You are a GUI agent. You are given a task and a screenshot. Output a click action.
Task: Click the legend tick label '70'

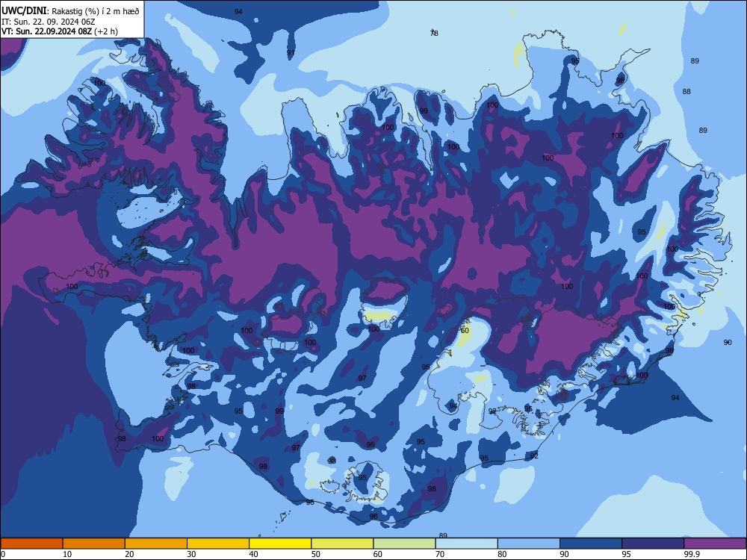pos(440,554)
